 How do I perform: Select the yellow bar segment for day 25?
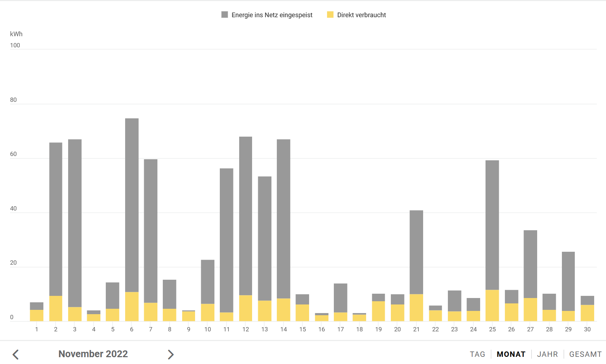(492, 306)
